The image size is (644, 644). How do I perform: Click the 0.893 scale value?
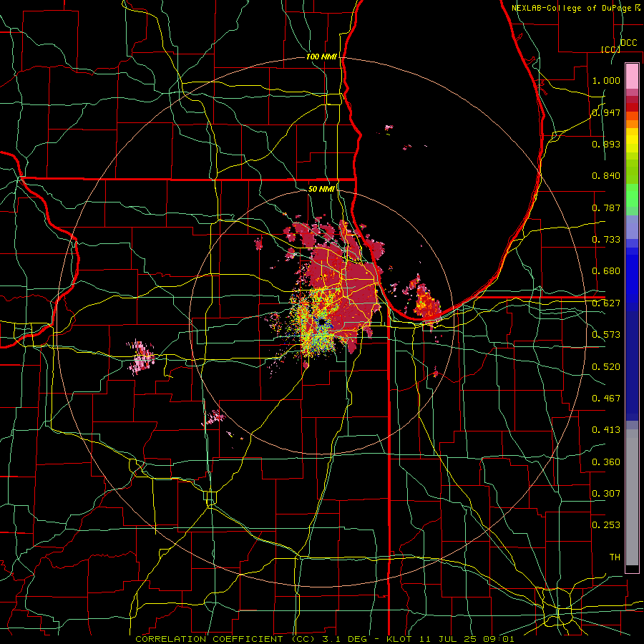[606, 144]
